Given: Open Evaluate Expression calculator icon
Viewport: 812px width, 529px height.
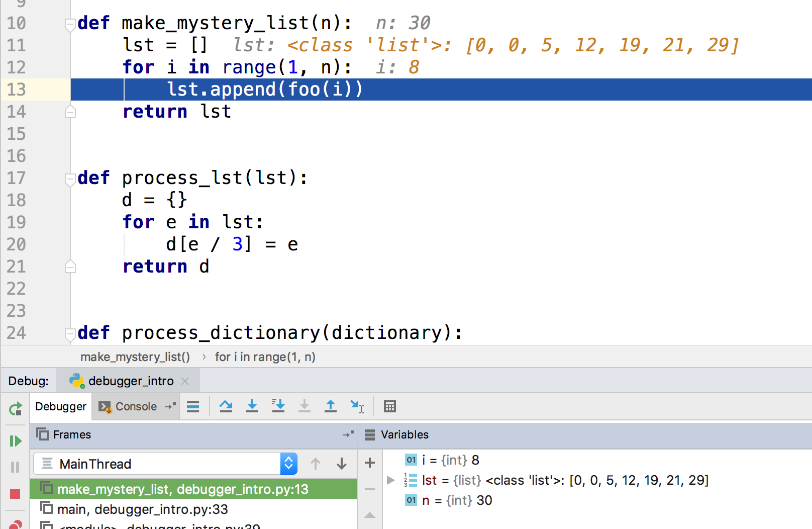Looking at the screenshot, I should (x=390, y=406).
